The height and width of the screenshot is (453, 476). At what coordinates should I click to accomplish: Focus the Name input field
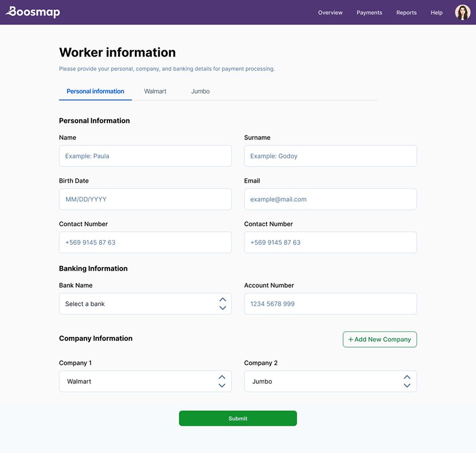[145, 156]
